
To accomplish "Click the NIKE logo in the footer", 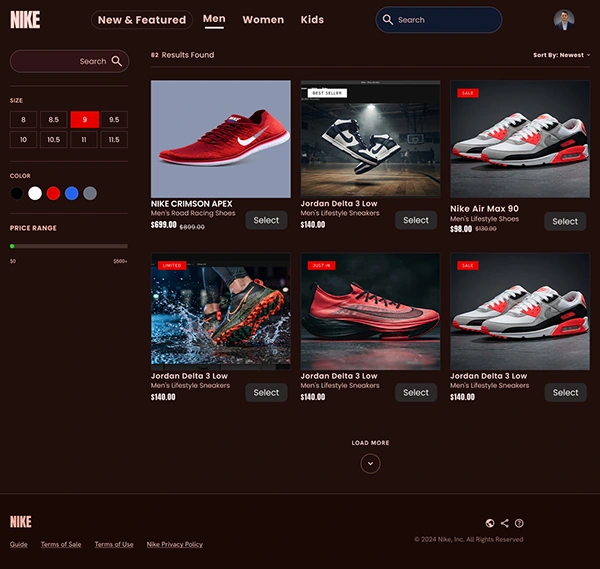I will 21,522.
